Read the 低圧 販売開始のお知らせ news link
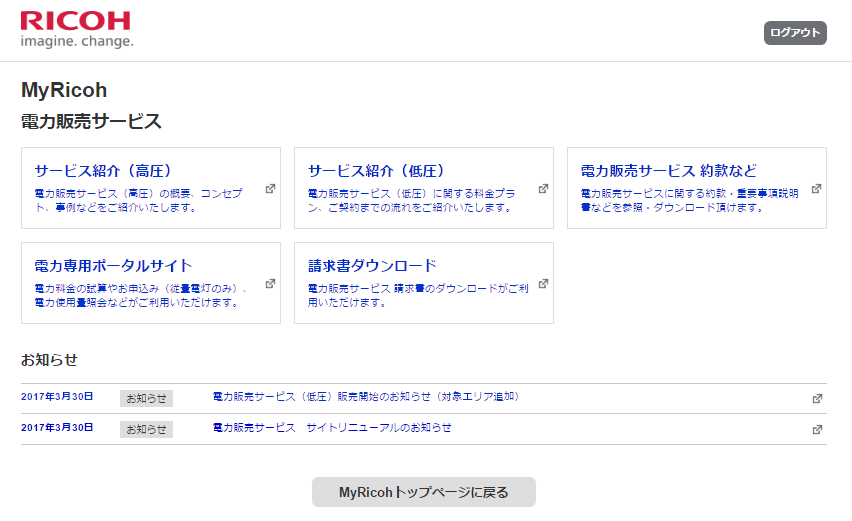The width and height of the screenshot is (852, 521). point(366,397)
